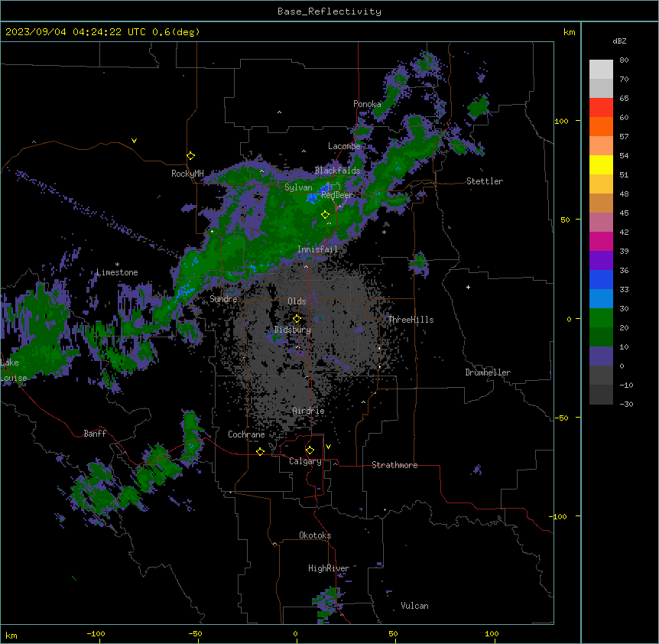The height and width of the screenshot is (644, 659).
Task: Click the dBZ legend heading
Action: (x=619, y=41)
